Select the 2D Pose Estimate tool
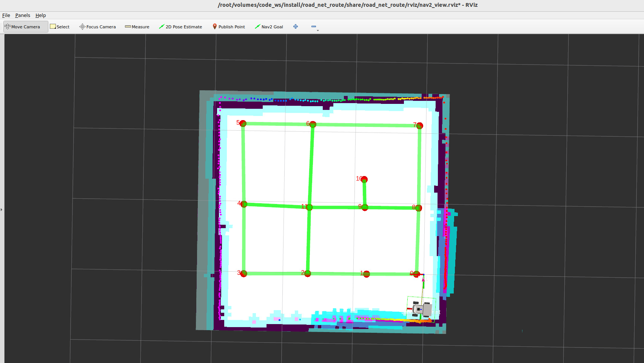The width and height of the screenshot is (644, 363). pos(180,27)
